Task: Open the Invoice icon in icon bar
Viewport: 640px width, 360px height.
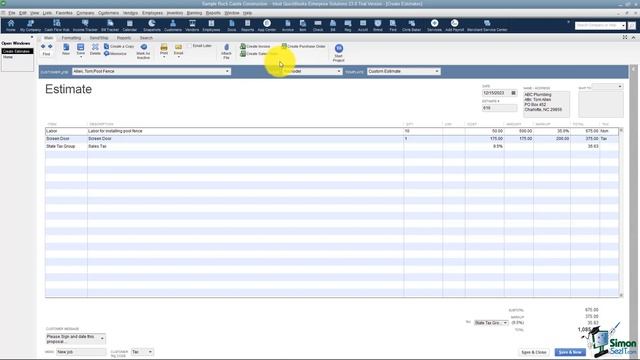Action: coord(287,25)
